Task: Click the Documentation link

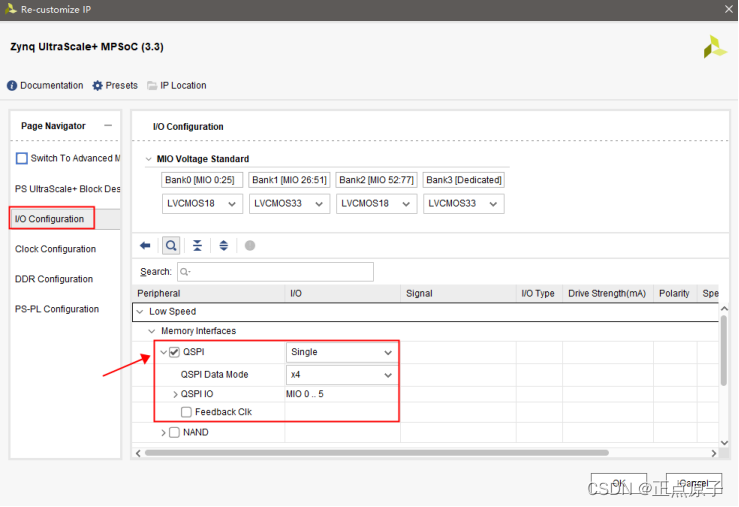Action: click(52, 85)
